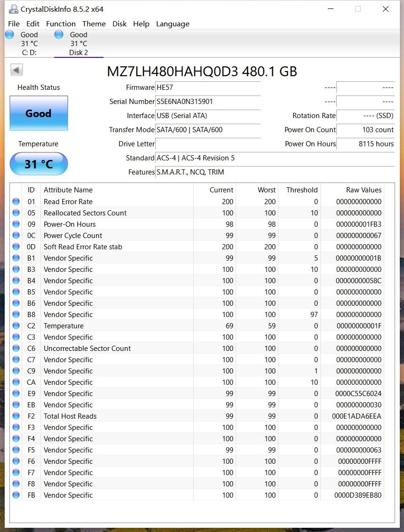Click the Power On Hours value 8115 hours

pyautogui.click(x=365, y=144)
